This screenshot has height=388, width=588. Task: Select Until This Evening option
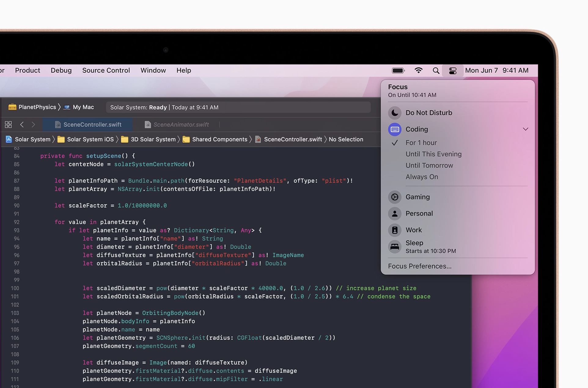pos(433,154)
